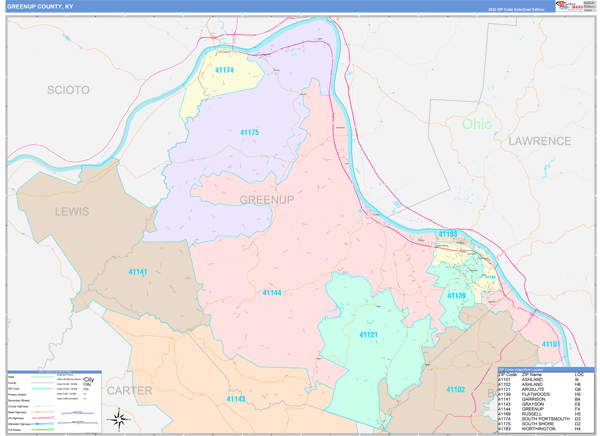The width and height of the screenshot is (600, 436).
Task: Select the LEWIS county label
Action: coord(72,212)
